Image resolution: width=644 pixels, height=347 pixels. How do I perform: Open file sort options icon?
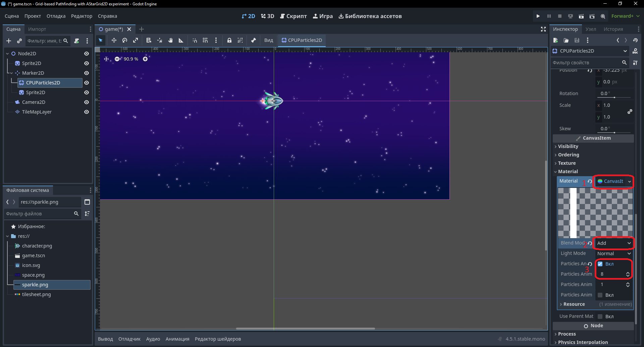[87, 214]
